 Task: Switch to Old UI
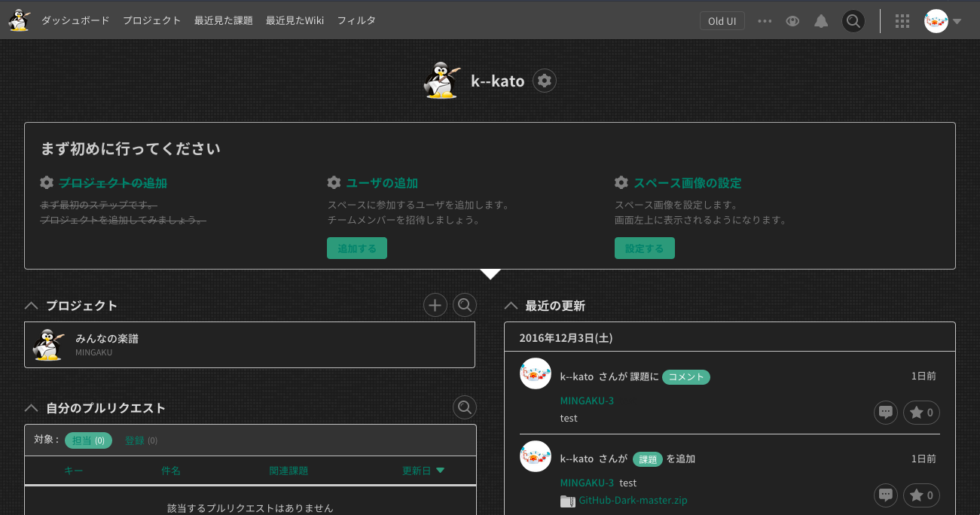pyautogui.click(x=722, y=21)
